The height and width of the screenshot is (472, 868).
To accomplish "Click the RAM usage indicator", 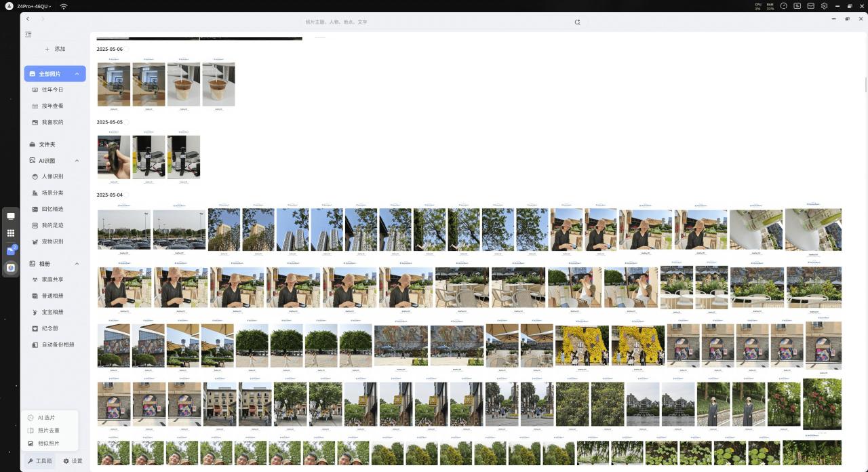I will pos(770,6).
